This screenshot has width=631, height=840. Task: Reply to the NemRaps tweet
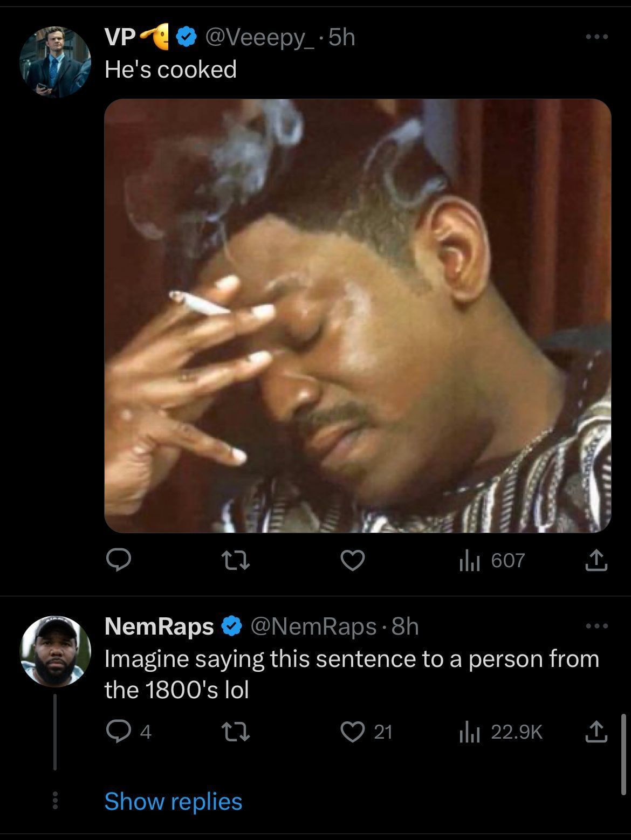(x=118, y=732)
